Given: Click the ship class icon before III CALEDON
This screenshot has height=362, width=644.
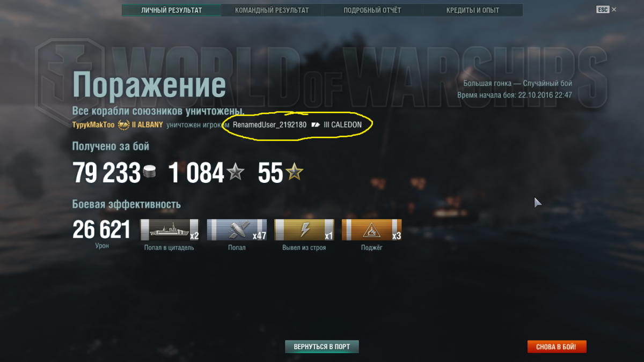Looking at the screenshot, I should (315, 125).
